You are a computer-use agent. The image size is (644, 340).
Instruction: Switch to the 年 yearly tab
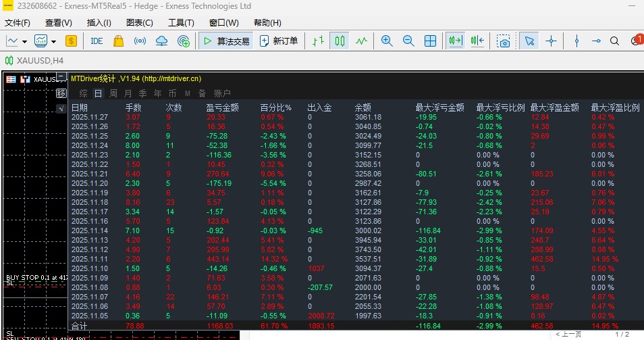(157, 93)
